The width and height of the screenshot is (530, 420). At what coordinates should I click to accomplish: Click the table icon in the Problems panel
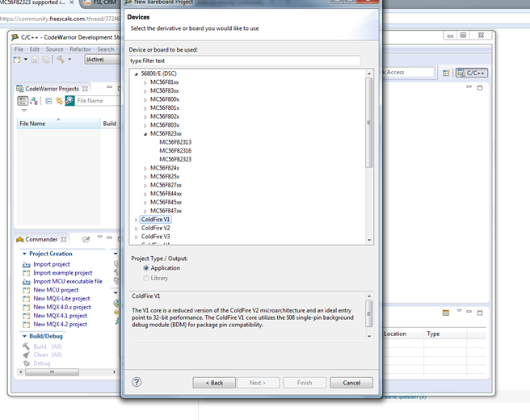coord(446,313)
